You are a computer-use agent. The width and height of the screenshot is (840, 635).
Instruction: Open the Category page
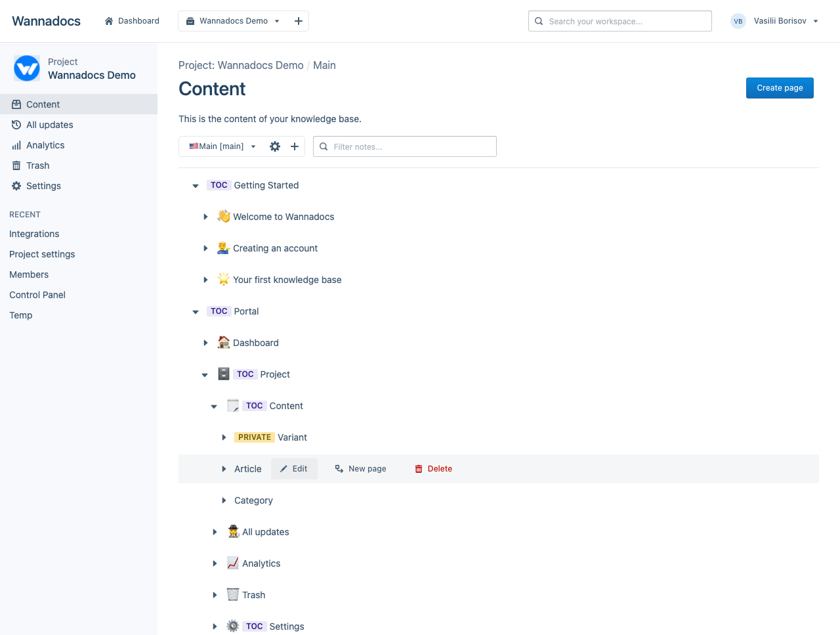click(x=253, y=500)
